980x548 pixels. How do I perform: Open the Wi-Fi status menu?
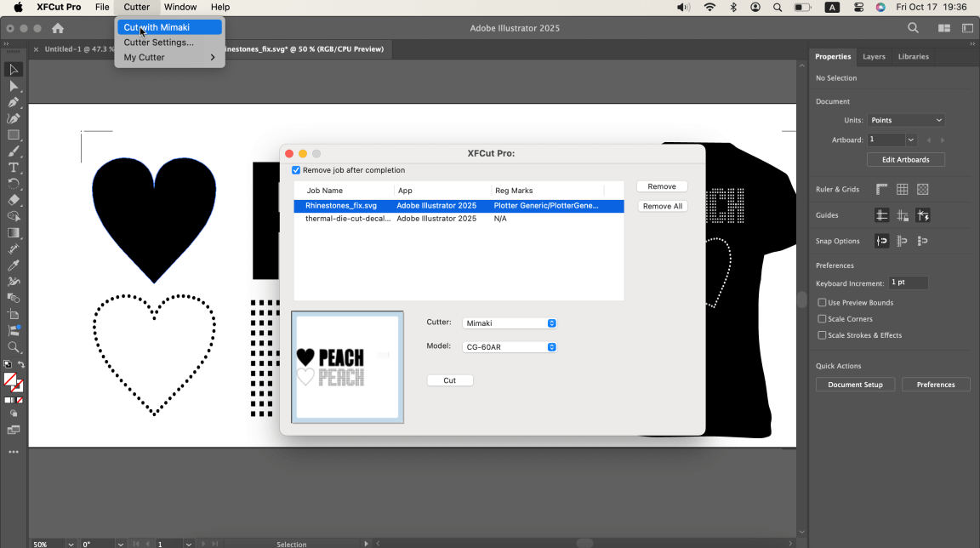709,8
